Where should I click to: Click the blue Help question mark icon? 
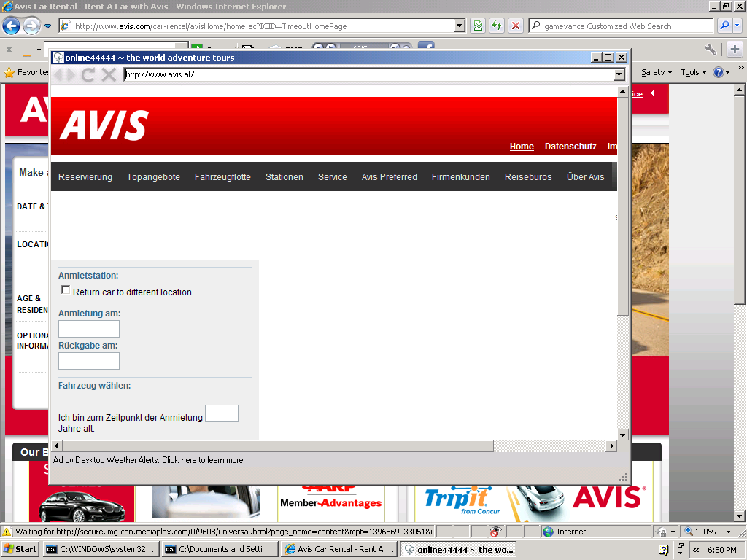click(719, 72)
